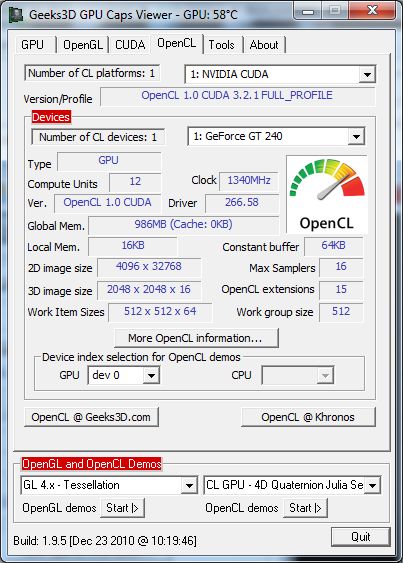Click Number of CL platforms field
Screen dimensions: 403x563
(92, 73)
